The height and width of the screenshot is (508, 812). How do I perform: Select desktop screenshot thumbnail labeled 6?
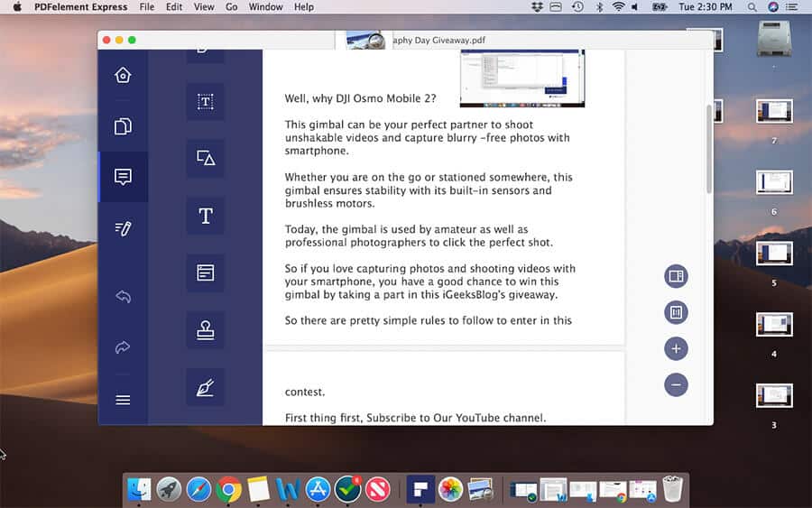(774, 181)
